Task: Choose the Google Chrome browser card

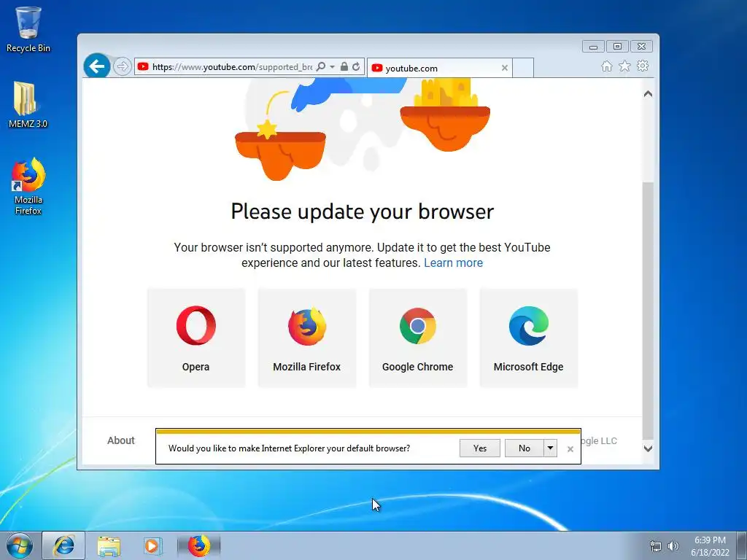Action: point(418,338)
